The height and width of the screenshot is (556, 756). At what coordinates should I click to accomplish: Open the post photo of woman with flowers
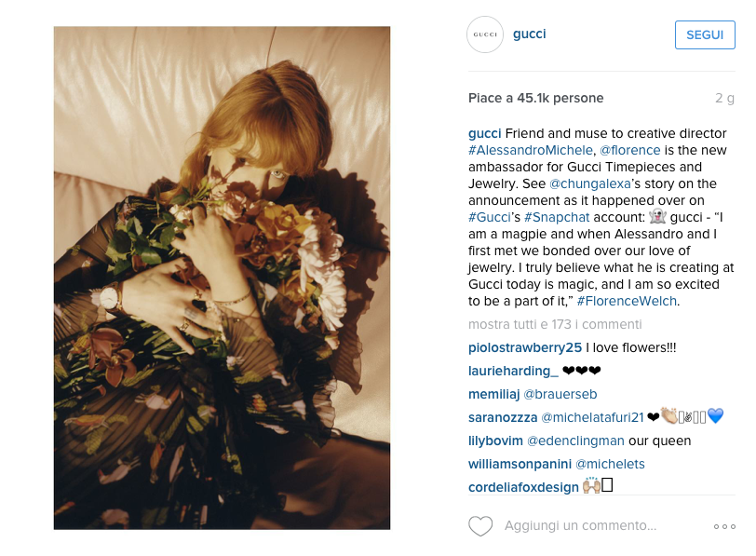pyautogui.click(x=222, y=278)
